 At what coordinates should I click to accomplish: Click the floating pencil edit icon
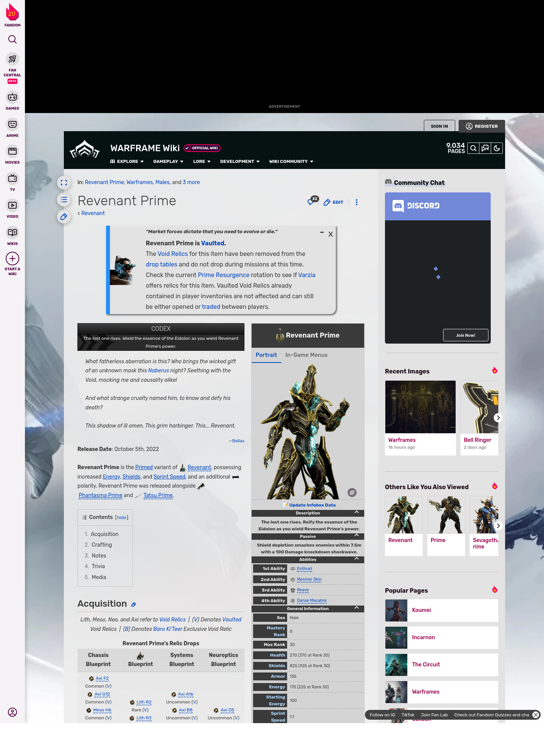64,217
